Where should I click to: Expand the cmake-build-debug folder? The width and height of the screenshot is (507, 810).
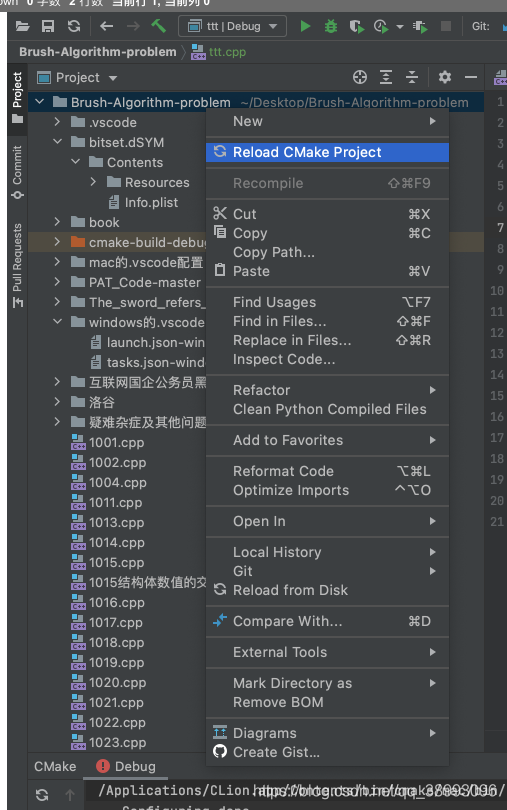point(57,242)
